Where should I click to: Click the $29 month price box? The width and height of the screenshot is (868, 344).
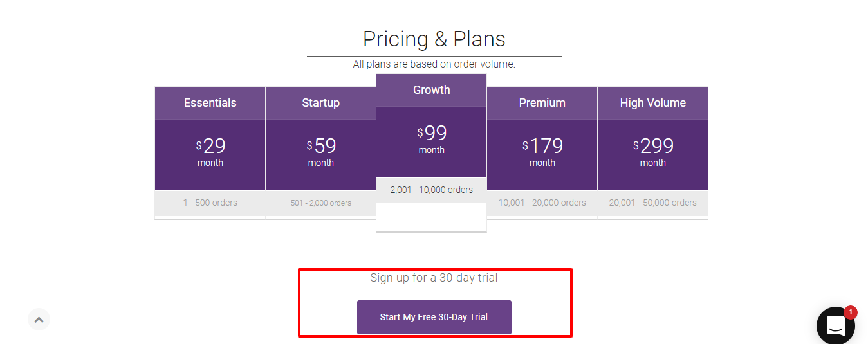pos(210,153)
